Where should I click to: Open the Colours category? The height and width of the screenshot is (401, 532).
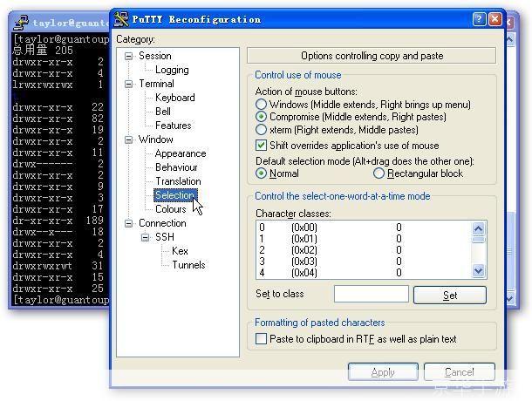171,209
